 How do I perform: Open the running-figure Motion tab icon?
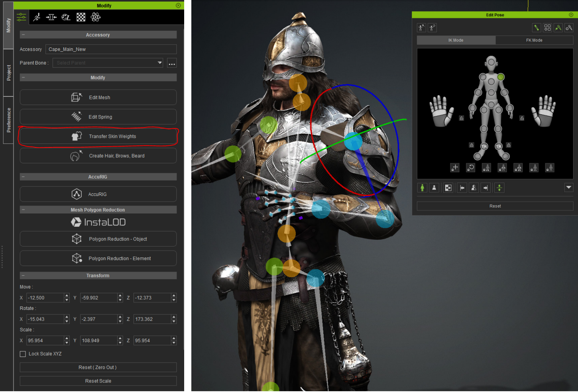37,17
